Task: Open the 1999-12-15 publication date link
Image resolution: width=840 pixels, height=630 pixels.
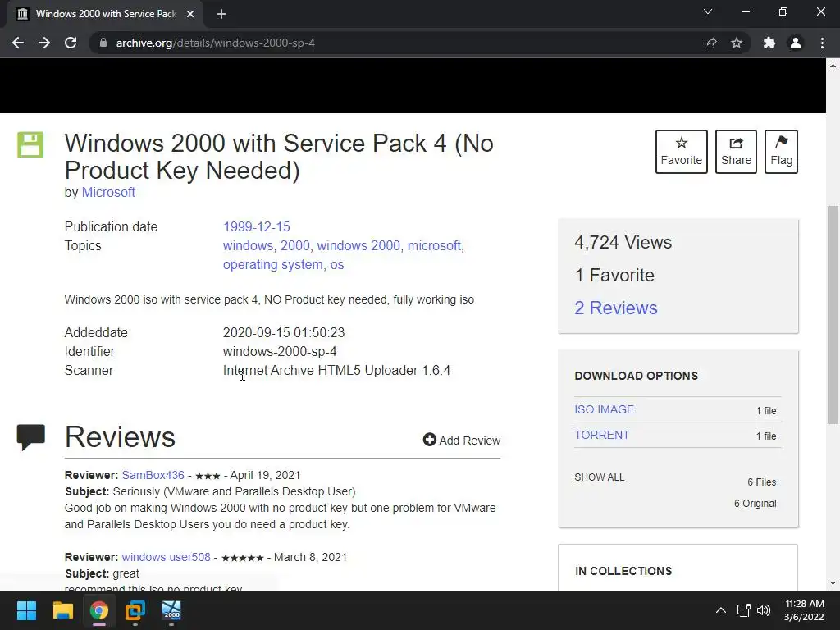Action: coord(257,226)
